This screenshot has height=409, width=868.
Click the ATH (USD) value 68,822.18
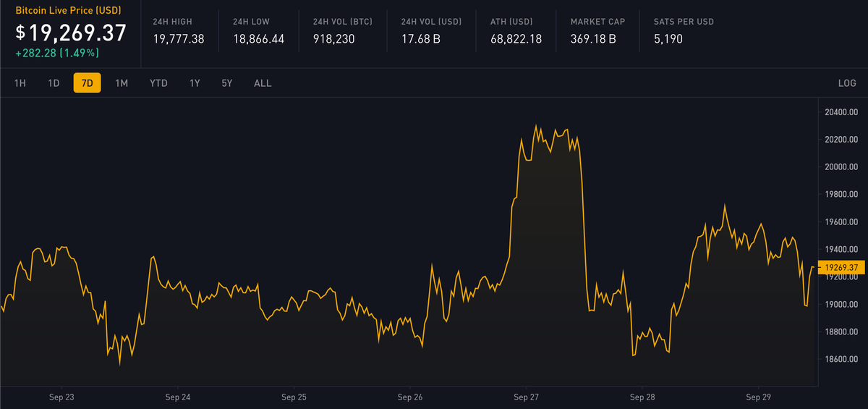tap(516, 39)
